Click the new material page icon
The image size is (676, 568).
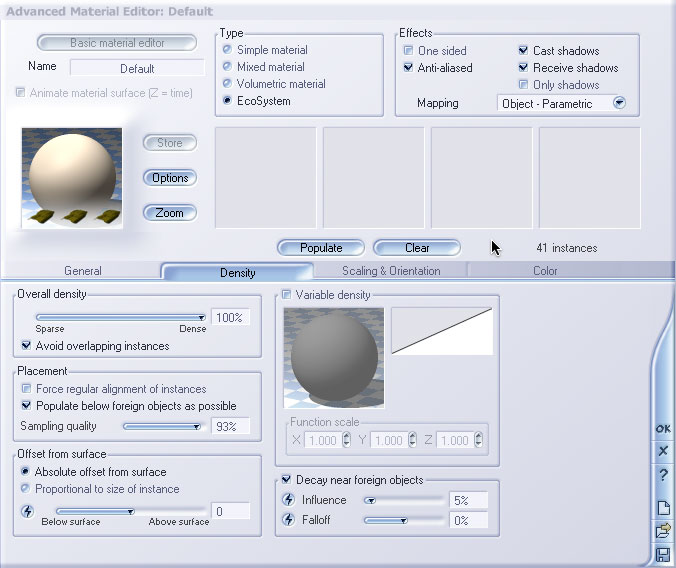(662, 508)
